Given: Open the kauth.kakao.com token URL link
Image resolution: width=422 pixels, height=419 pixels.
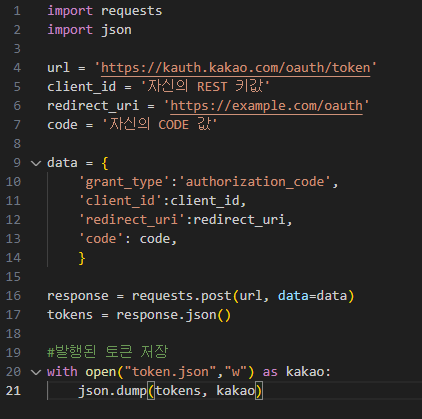Looking at the screenshot, I should [x=235, y=68].
